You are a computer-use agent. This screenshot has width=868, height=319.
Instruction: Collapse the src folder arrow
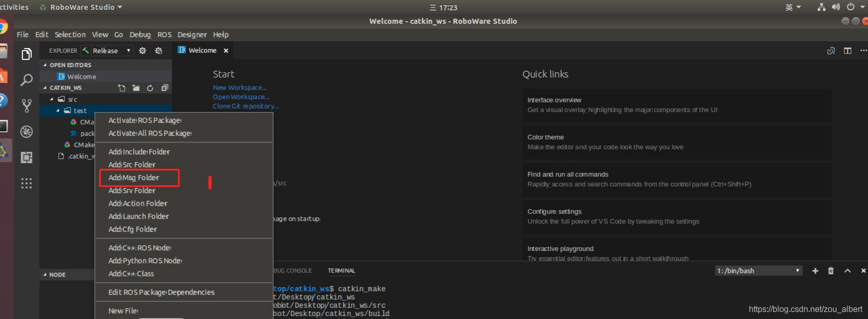click(x=52, y=99)
